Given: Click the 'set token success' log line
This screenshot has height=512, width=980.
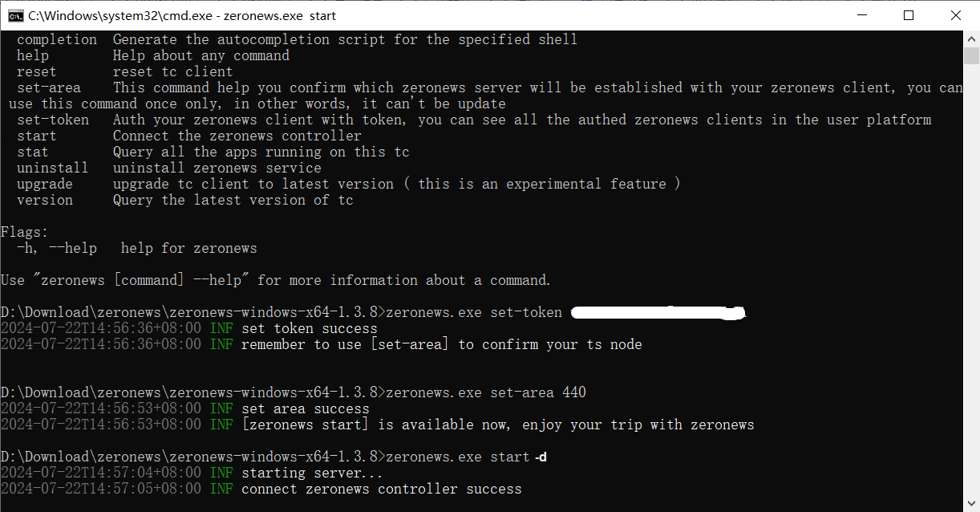Looking at the screenshot, I should click(x=310, y=328).
